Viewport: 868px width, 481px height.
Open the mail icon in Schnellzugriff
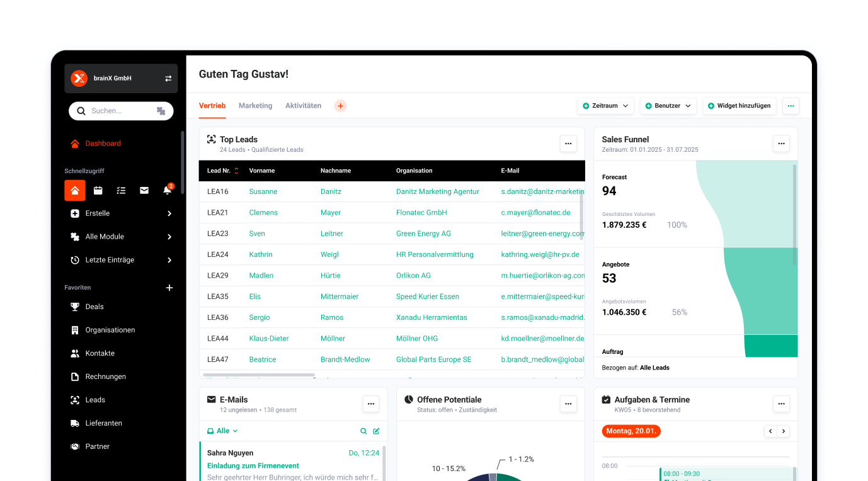[144, 190]
